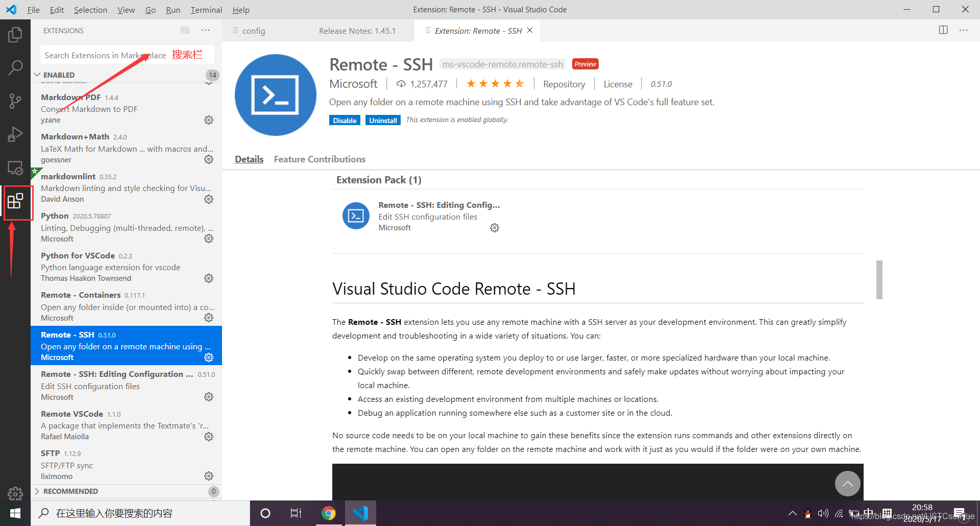Viewport: 980px width, 526px height.
Task: Open Run and Debug view
Action: coord(15,134)
